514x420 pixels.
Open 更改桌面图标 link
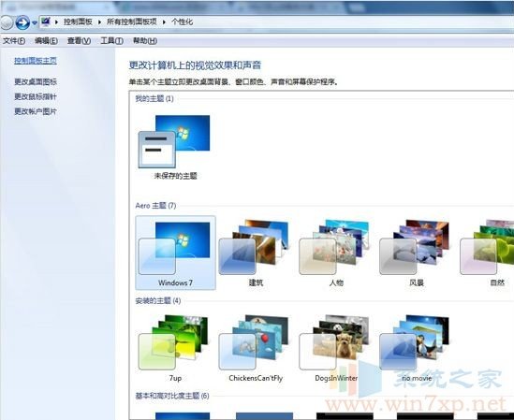point(36,81)
